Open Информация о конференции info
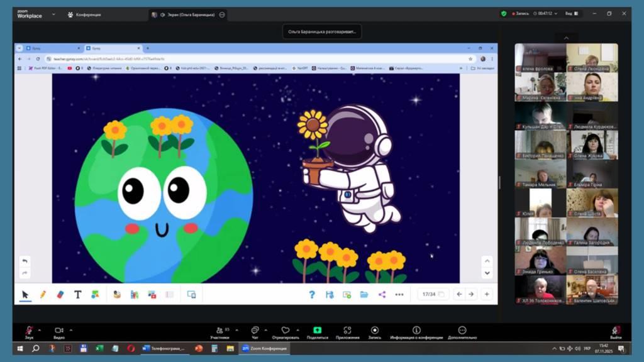Screen dimensions: 644x362 (416, 331)
